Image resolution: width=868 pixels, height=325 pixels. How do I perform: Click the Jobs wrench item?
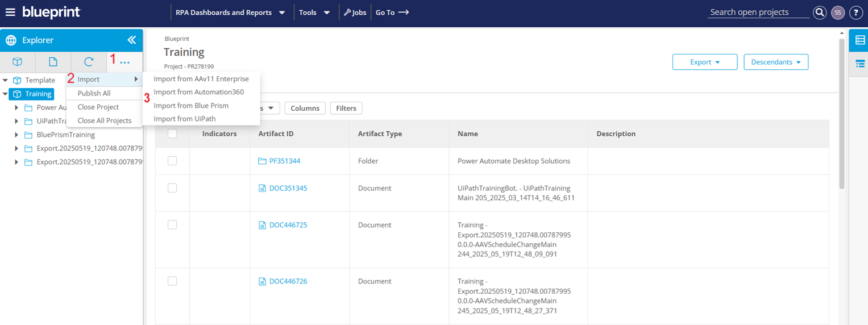(x=355, y=13)
